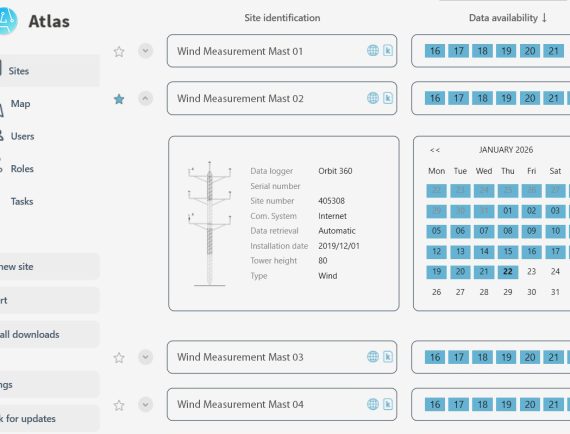Open the Roles section
The width and height of the screenshot is (570, 434).
click(x=22, y=169)
